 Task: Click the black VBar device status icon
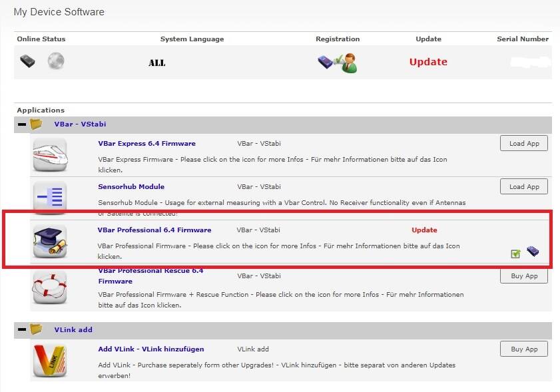[x=27, y=61]
